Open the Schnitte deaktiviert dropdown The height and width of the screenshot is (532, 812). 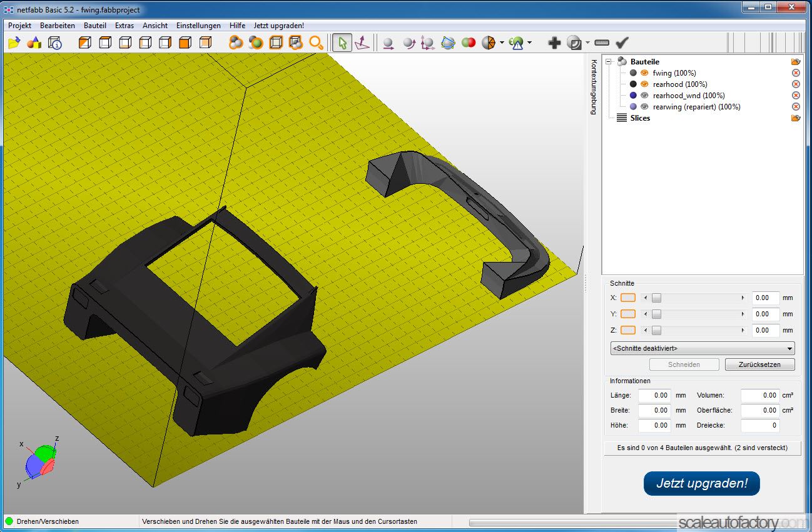coord(703,348)
